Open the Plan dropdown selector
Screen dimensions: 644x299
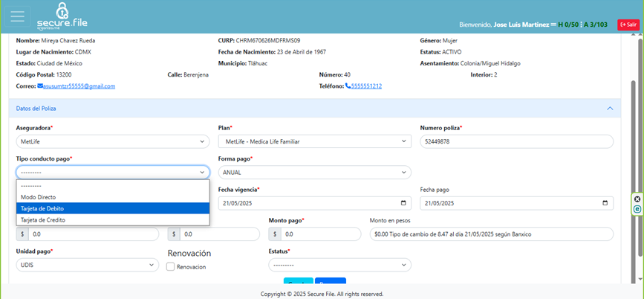[314, 141]
